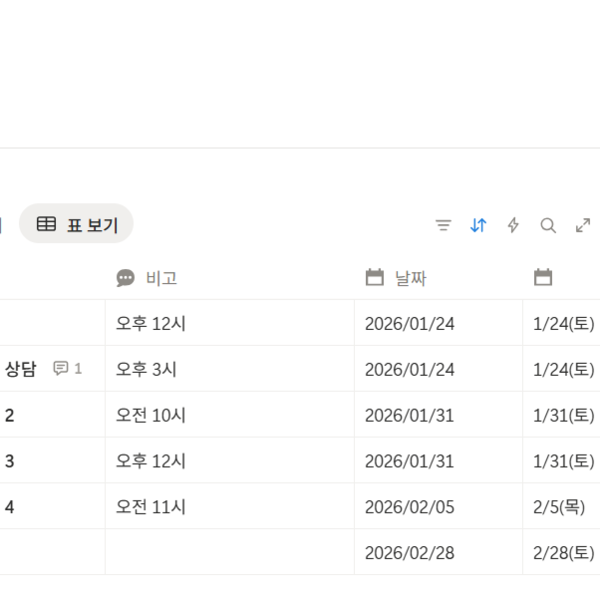
Task: Click the search magnifier icon
Action: 548,226
